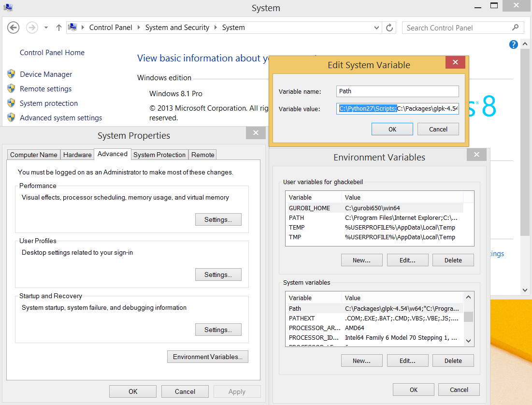Click Delete under system variables
The width and height of the screenshot is (532, 405).
tap(453, 361)
